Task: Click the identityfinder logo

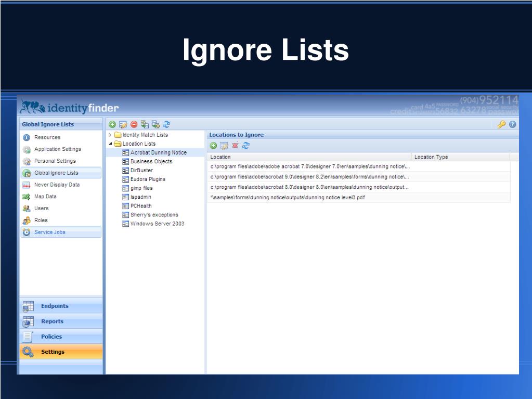Action: click(69, 107)
